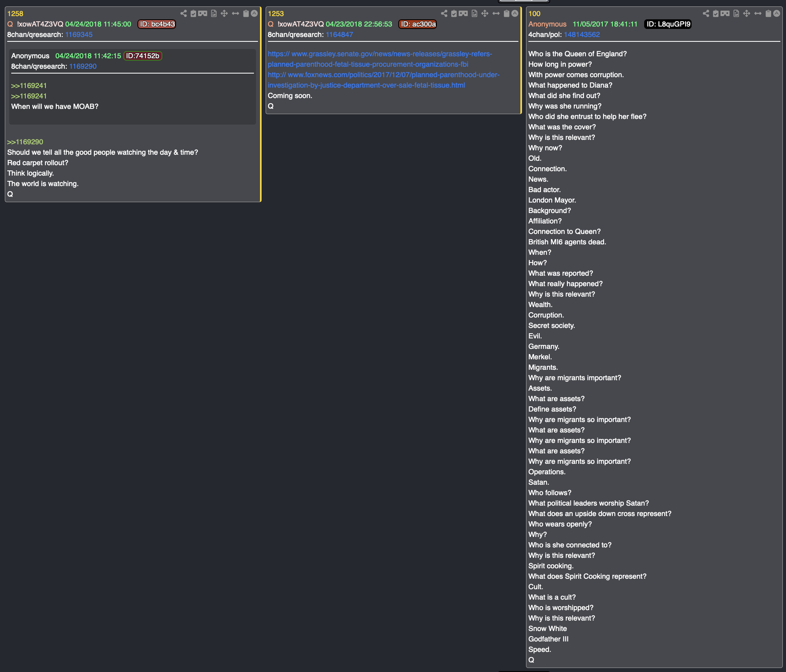The height and width of the screenshot is (672, 786).
Task: Click the line 'Define assets?'
Action: click(552, 409)
